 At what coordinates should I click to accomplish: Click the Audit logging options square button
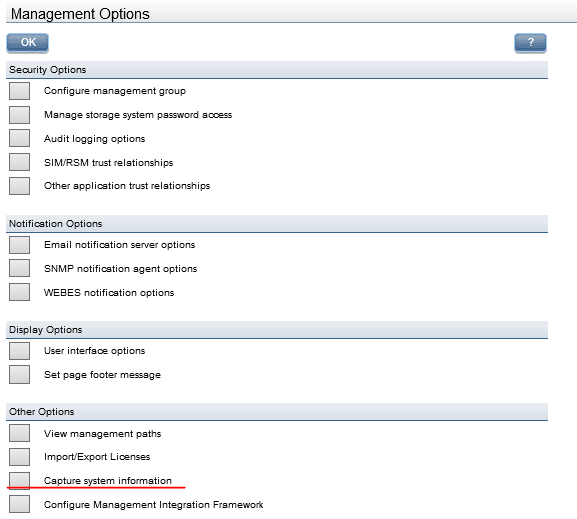tap(20, 138)
